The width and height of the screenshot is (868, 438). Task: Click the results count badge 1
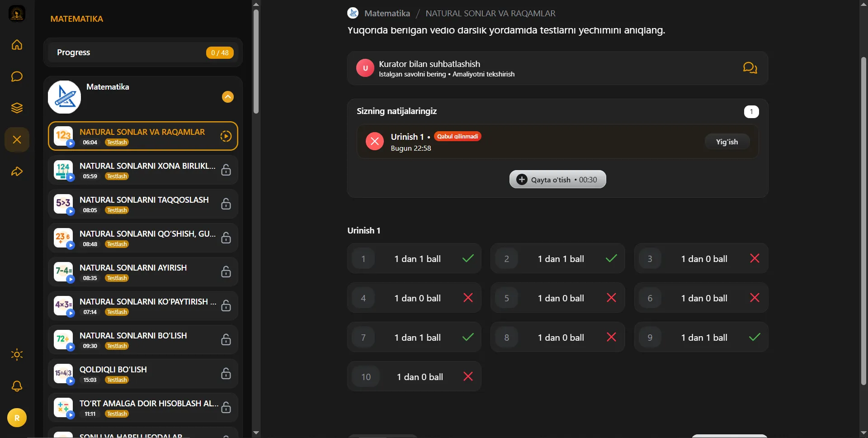tap(751, 112)
